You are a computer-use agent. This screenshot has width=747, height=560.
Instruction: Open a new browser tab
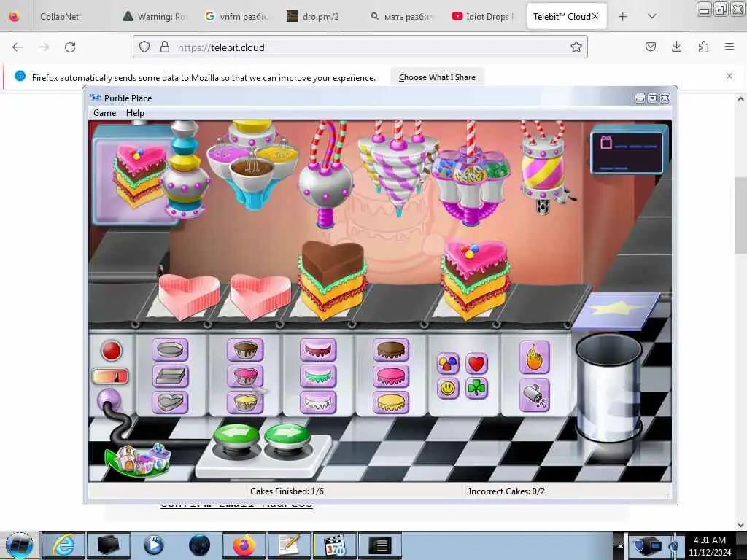(x=623, y=17)
